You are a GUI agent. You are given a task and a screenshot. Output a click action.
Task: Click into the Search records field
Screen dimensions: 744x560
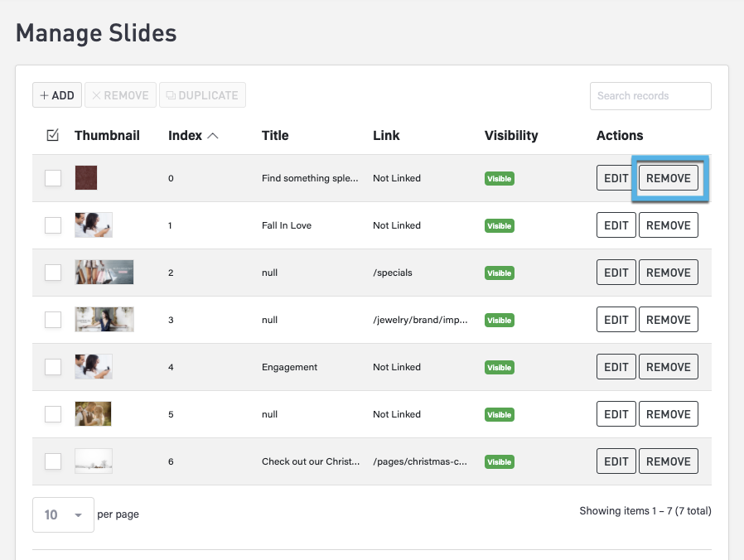pos(650,96)
